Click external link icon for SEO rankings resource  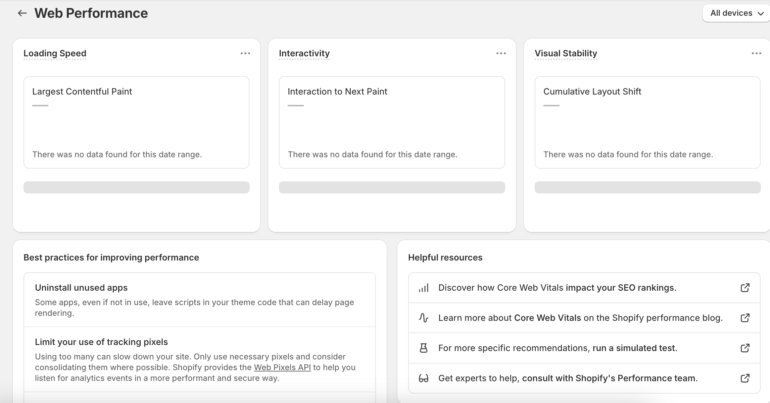coord(745,288)
